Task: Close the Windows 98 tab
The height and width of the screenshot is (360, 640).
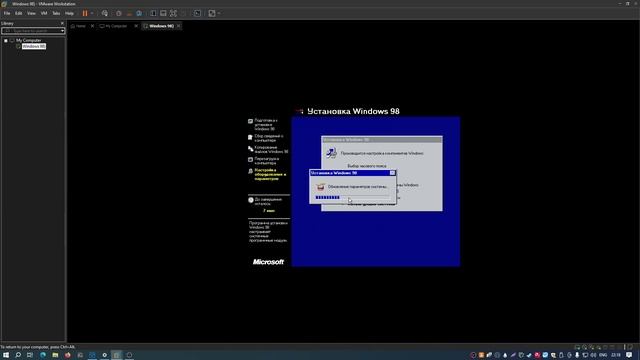Action: 178,26
